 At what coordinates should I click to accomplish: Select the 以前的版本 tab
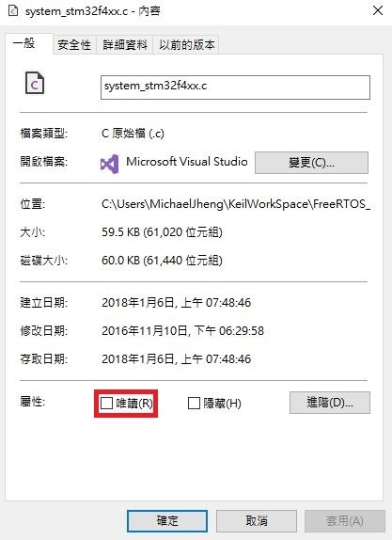coord(186,45)
